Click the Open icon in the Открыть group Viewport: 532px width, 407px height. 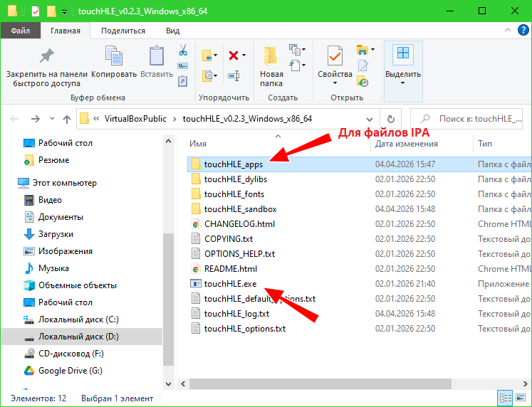tap(363, 50)
